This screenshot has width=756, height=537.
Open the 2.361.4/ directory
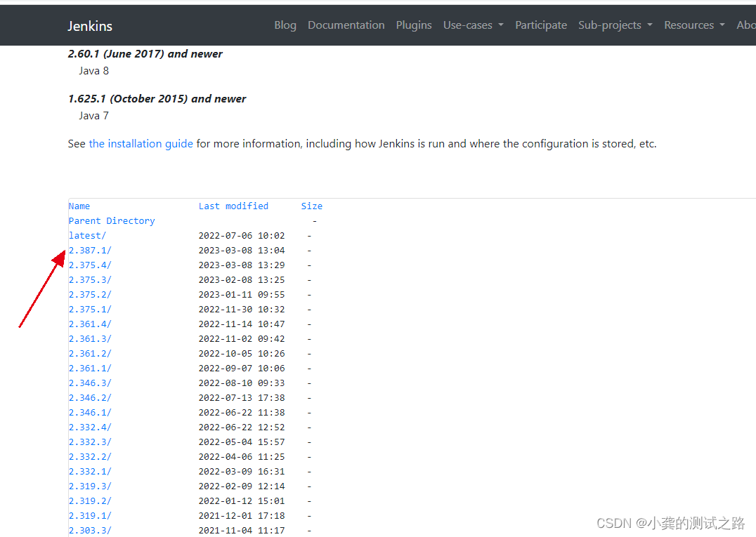click(90, 324)
